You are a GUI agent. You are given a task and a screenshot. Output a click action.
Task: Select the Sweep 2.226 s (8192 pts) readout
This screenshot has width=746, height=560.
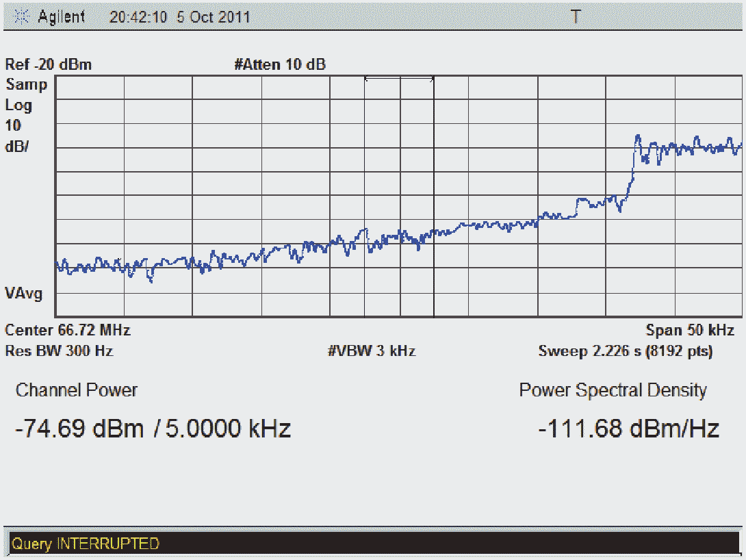[626, 351]
